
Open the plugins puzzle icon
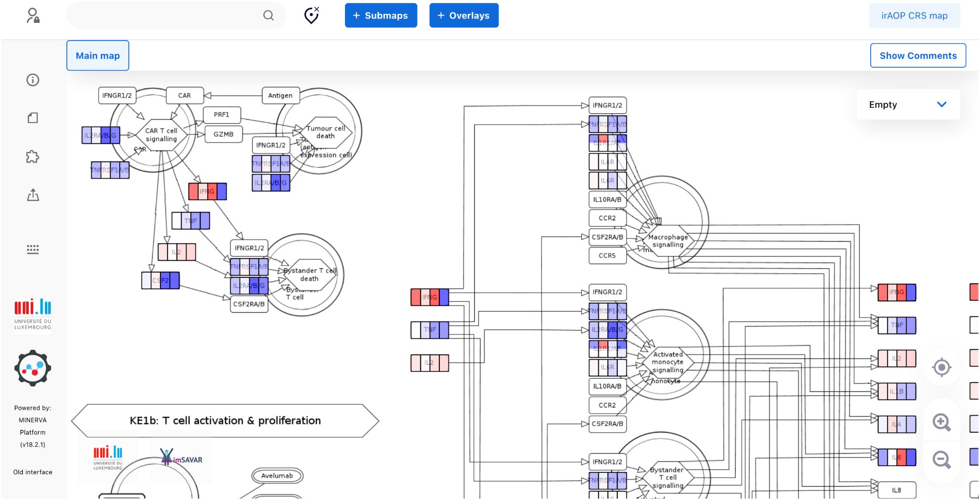[32, 156]
